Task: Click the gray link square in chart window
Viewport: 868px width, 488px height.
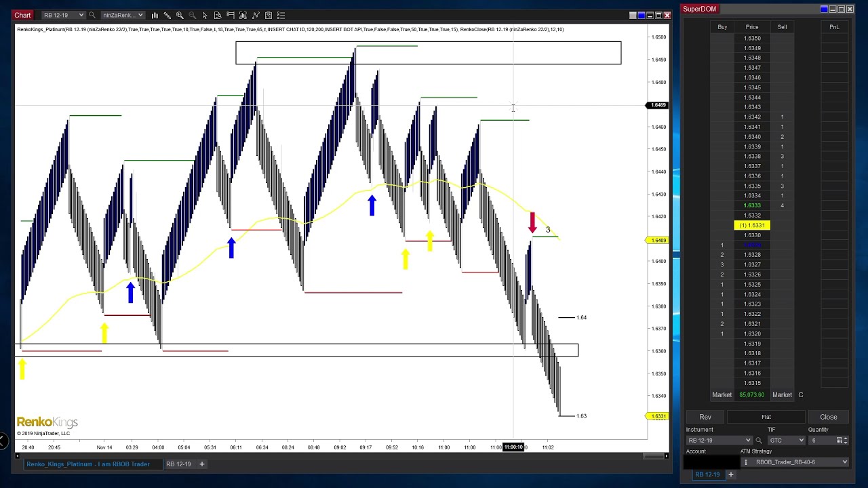Action: 633,16
